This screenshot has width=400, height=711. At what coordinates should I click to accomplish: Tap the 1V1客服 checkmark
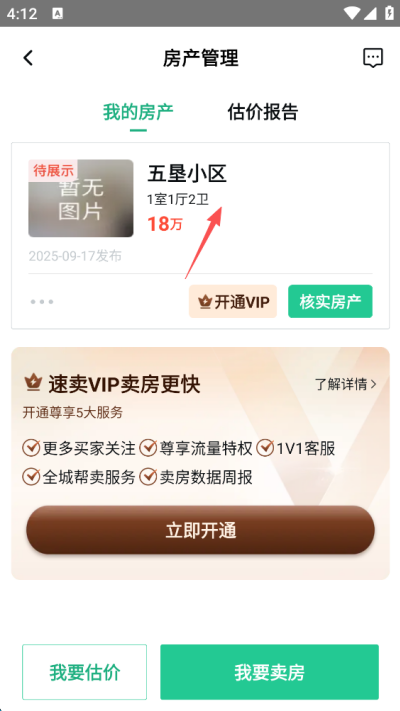(265, 448)
